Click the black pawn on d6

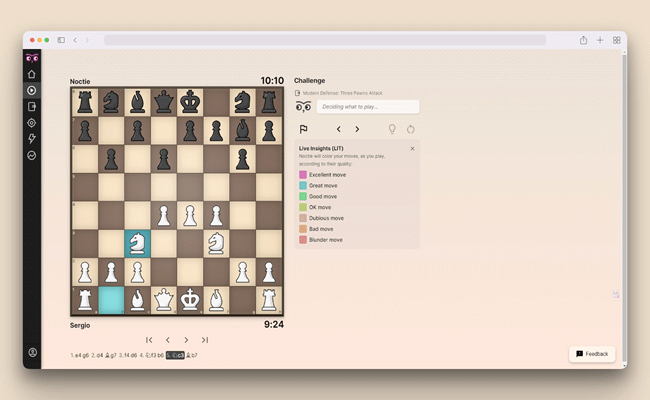pyautogui.click(x=163, y=159)
